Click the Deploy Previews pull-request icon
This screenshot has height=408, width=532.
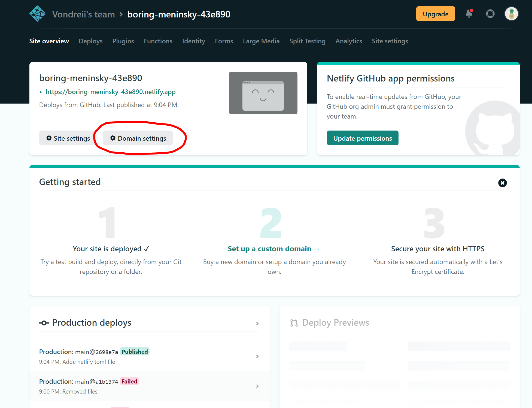coord(294,323)
